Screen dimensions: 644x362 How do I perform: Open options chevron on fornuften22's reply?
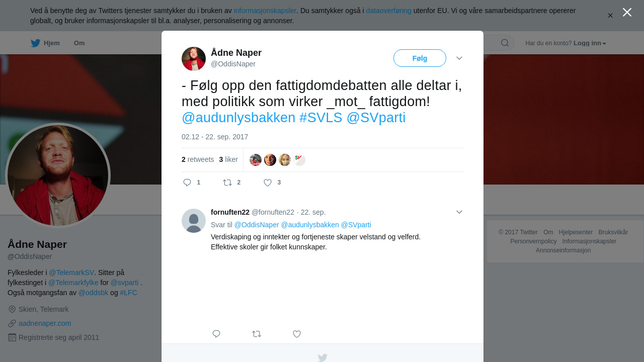[x=459, y=212]
